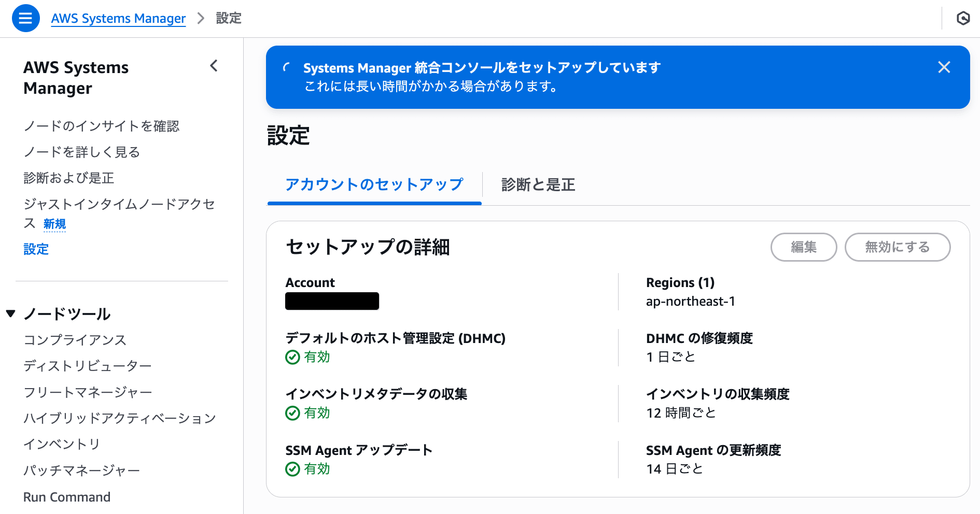This screenshot has height=514, width=980.
Task: Open インベントリ under ノードツール
Action: 62,444
